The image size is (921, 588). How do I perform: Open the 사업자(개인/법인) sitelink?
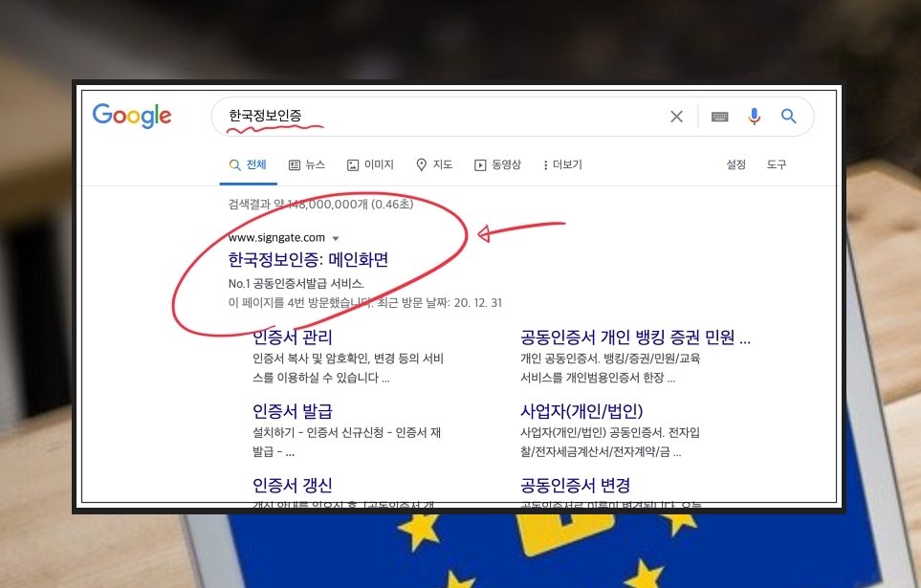pyautogui.click(x=581, y=411)
